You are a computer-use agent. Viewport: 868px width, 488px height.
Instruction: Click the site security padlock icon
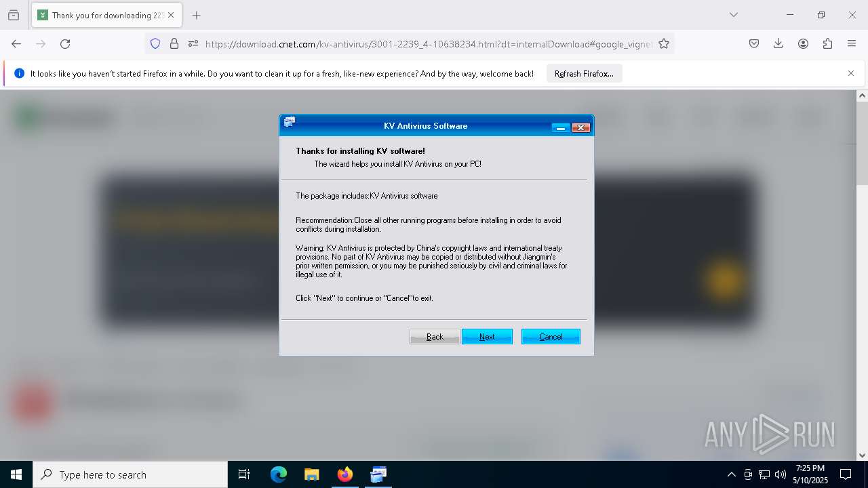[x=174, y=43]
